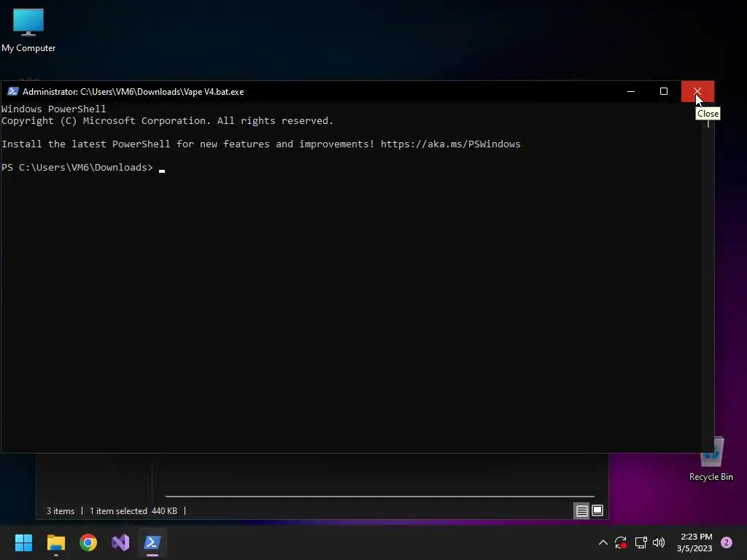
Task: Switch File Explorer to details view
Action: (x=581, y=511)
